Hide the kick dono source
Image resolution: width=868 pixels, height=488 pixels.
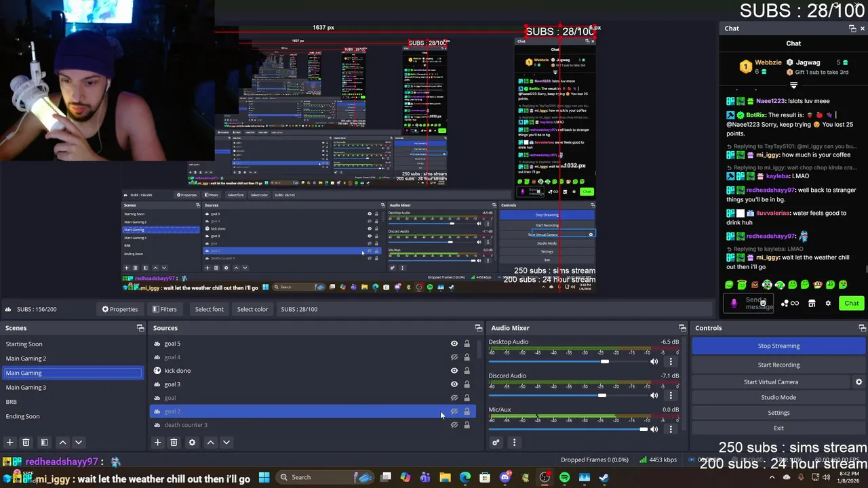click(454, 371)
